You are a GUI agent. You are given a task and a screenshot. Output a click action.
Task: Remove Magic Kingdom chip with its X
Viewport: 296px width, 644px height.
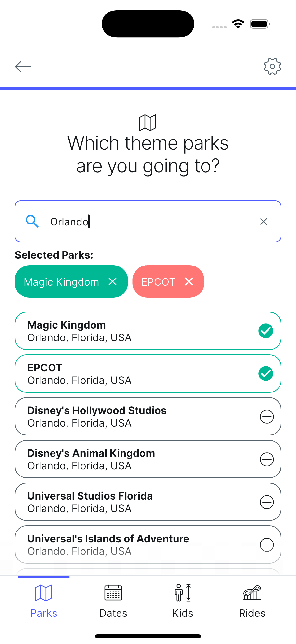point(113,281)
